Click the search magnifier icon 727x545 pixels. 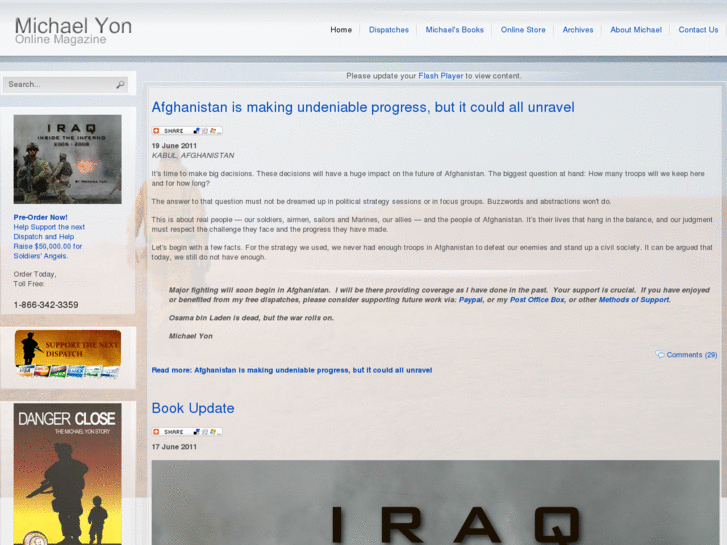point(120,84)
